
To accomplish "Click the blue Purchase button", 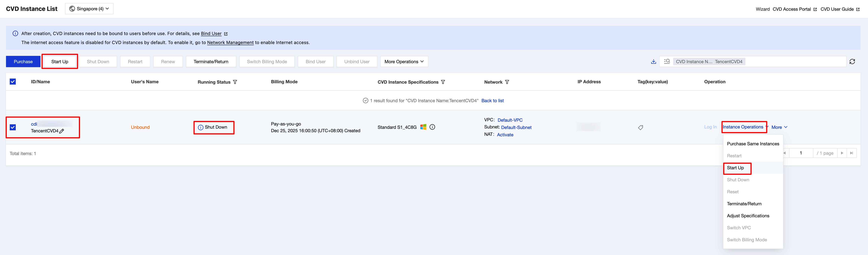I will [23, 62].
